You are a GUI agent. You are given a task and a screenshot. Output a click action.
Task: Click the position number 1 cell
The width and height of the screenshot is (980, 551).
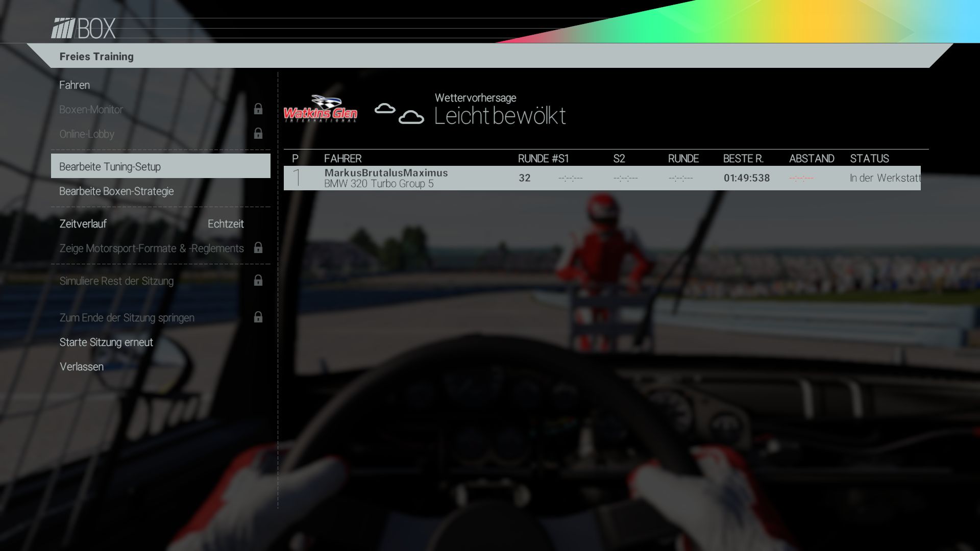[x=297, y=178]
